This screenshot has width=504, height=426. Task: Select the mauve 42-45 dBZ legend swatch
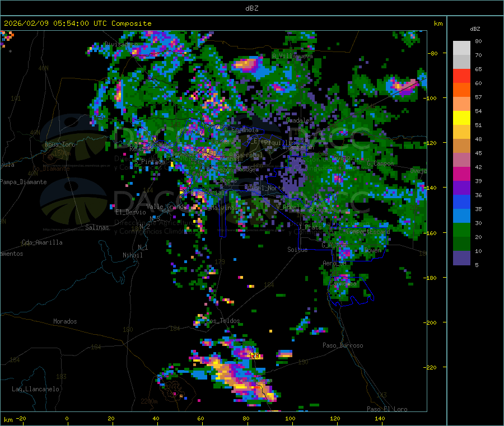[461, 160]
